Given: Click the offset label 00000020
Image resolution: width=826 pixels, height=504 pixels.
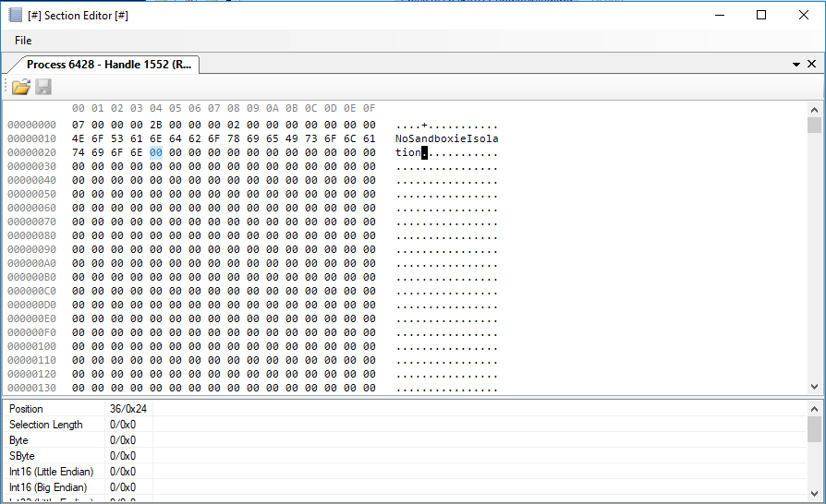Looking at the screenshot, I should [x=31, y=152].
